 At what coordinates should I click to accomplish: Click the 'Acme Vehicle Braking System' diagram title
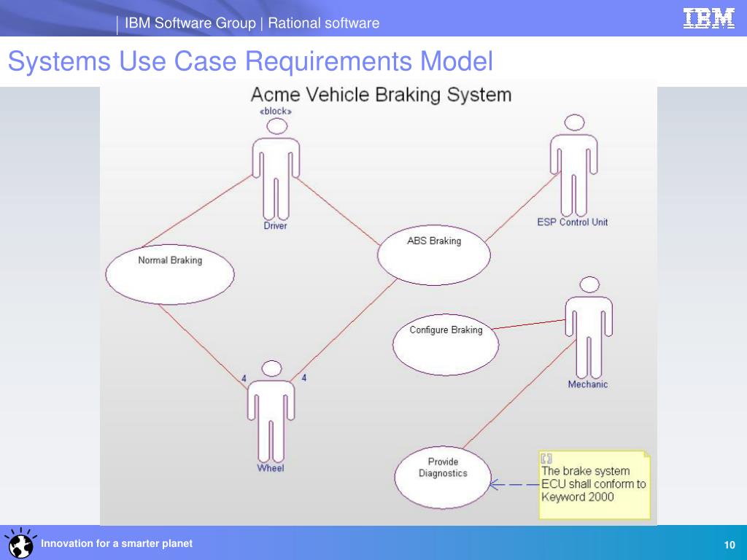pyautogui.click(x=381, y=94)
